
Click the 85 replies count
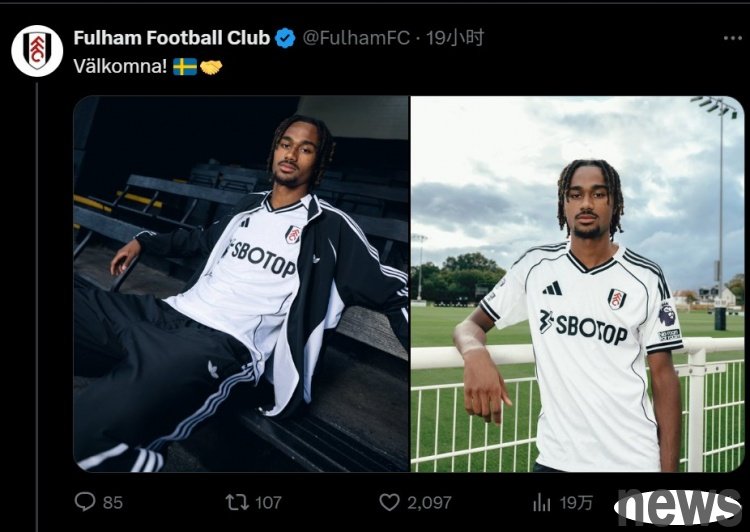coord(113,502)
